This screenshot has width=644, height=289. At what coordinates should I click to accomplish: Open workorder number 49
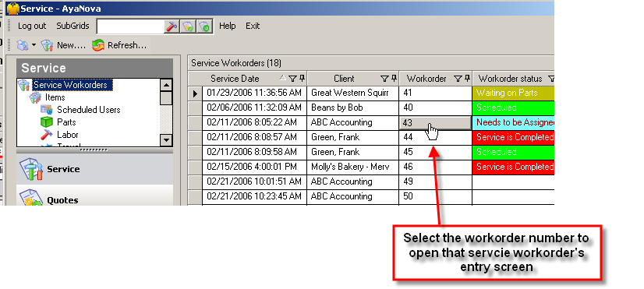point(435,182)
